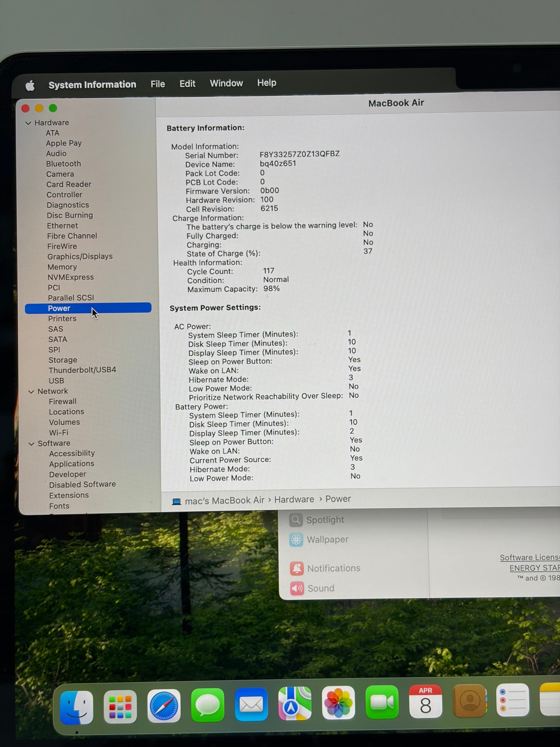Image resolution: width=560 pixels, height=747 pixels.
Task: Select Wi-Fi under Network
Action: tap(59, 433)
